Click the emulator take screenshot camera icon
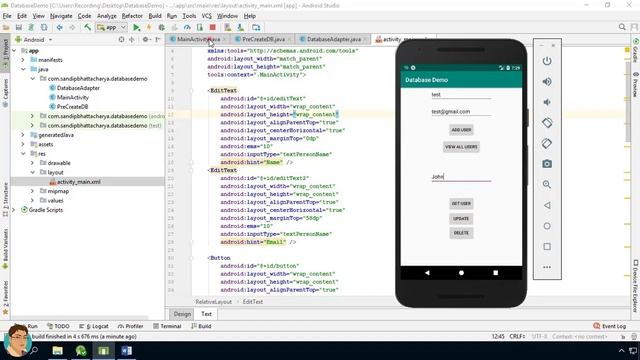Viewport: 640px width, 360px height. 547,164
